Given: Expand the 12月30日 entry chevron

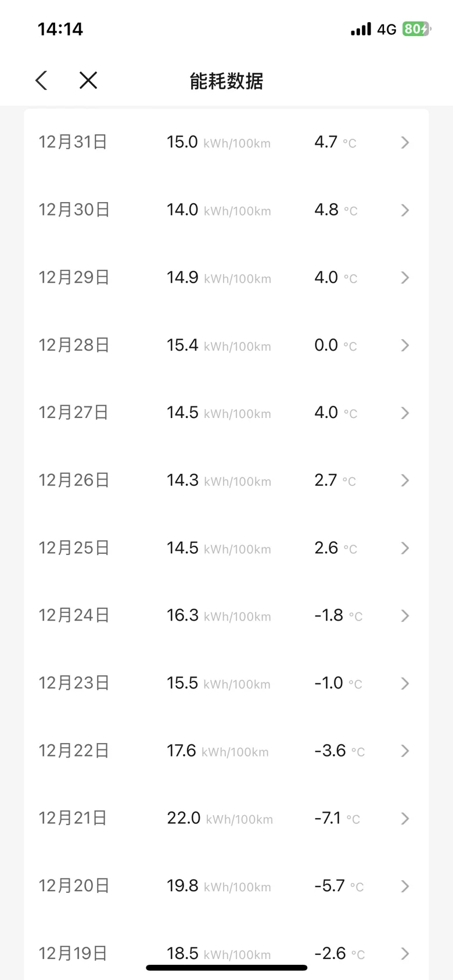Looking at the screenshot, I should [x=405, y=210].
